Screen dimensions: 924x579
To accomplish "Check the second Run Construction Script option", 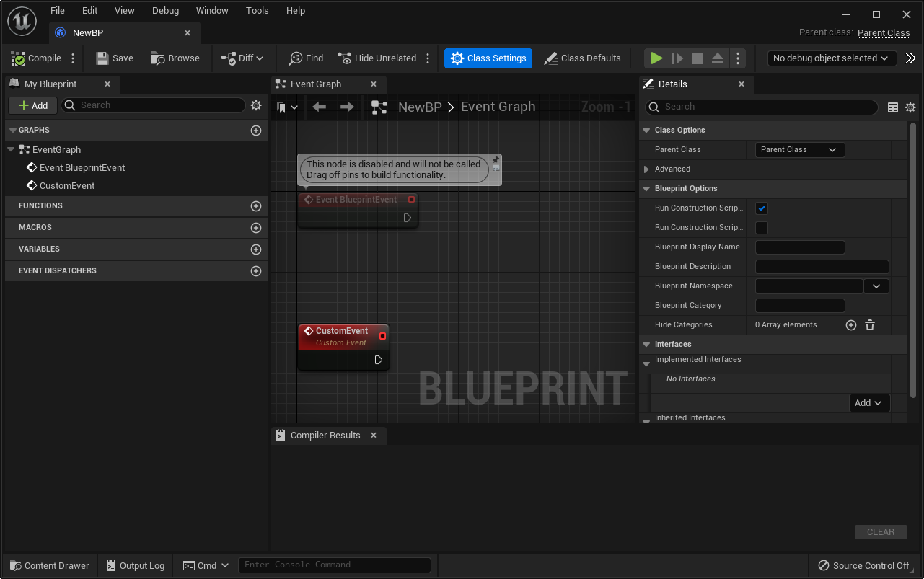I will point(762,228).
